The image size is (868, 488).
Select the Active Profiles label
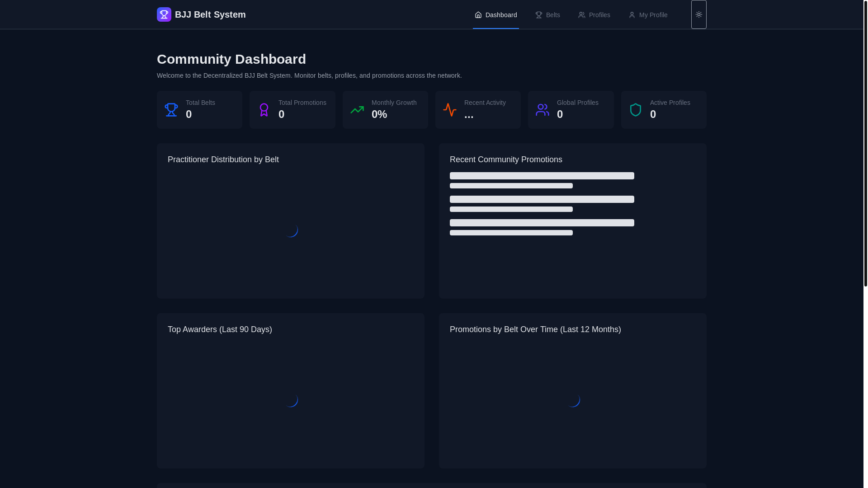click(670, 103)
